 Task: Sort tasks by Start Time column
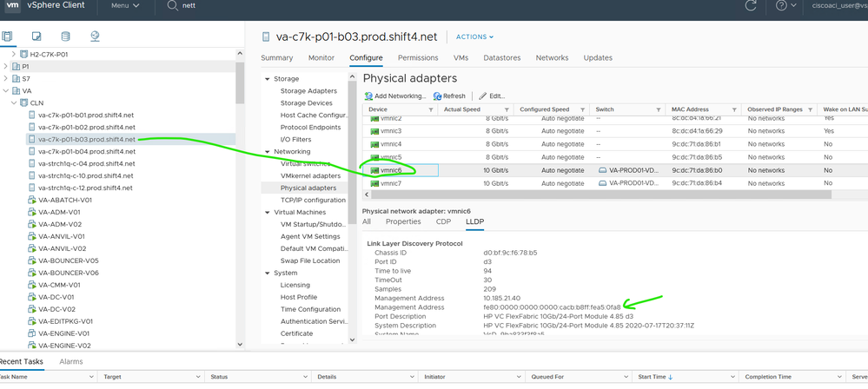(x=655, y=377)
